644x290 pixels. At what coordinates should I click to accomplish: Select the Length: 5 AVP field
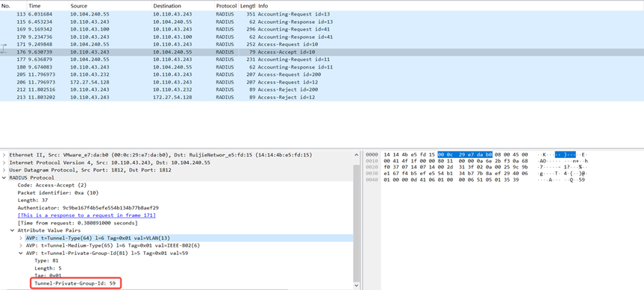(47, 268)
